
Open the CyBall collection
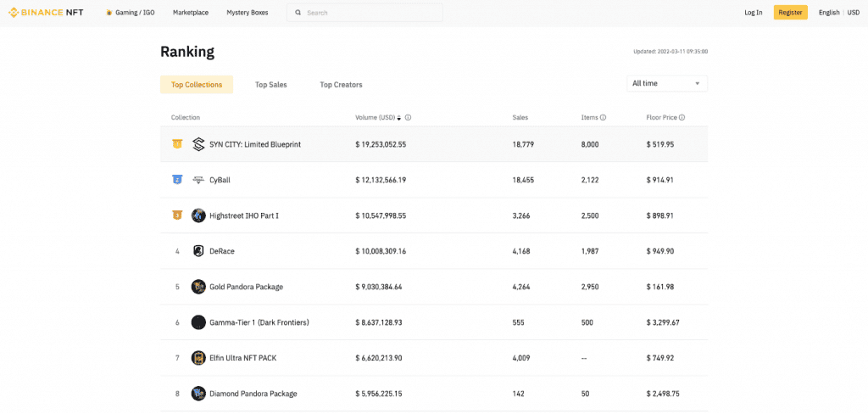pyautogui.click(x=220, y=180)
